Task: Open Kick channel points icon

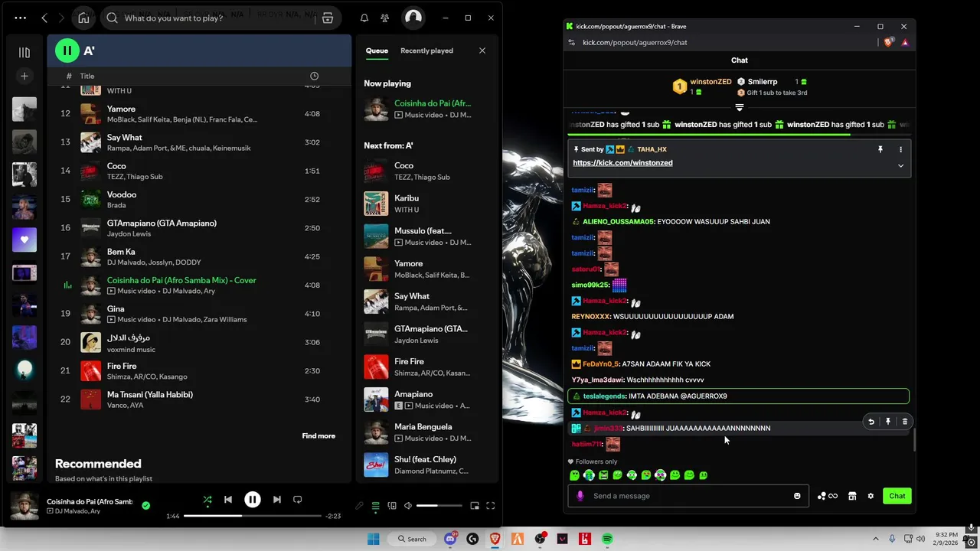Action: point(827,496)
